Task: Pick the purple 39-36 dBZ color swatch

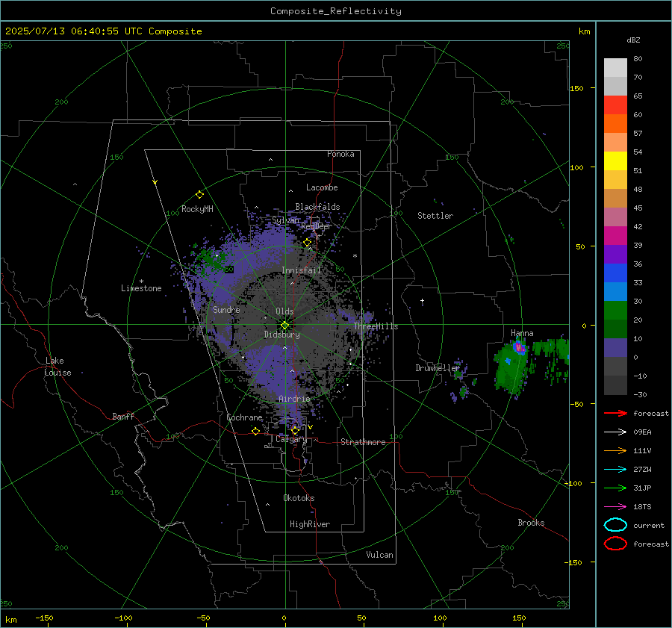Action: [615, 254]
